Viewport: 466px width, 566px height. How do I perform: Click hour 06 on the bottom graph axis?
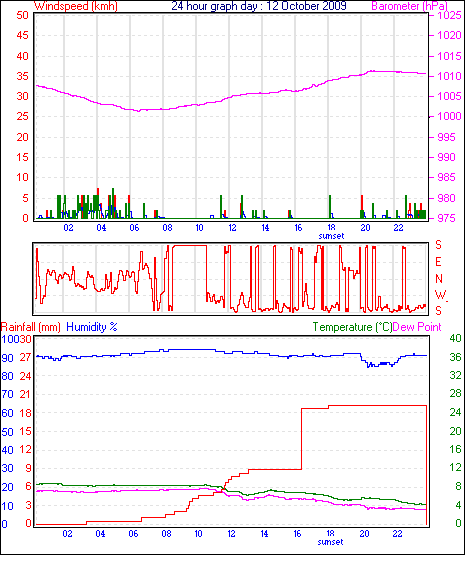click(133, 534)
